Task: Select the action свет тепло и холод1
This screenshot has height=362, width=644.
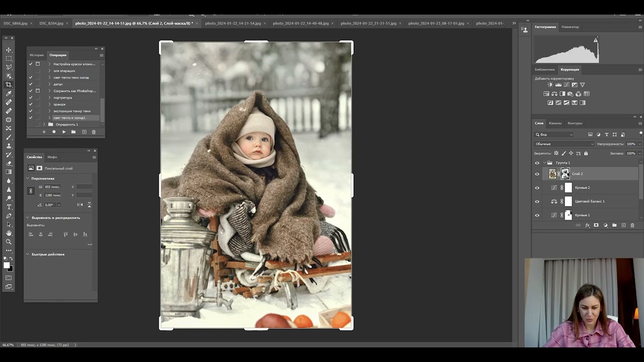Action: pyautogui.click(x=69, y=118)
